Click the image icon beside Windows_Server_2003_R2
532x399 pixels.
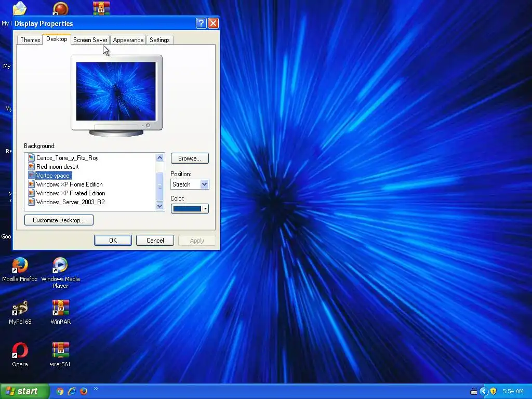[31, 202]
